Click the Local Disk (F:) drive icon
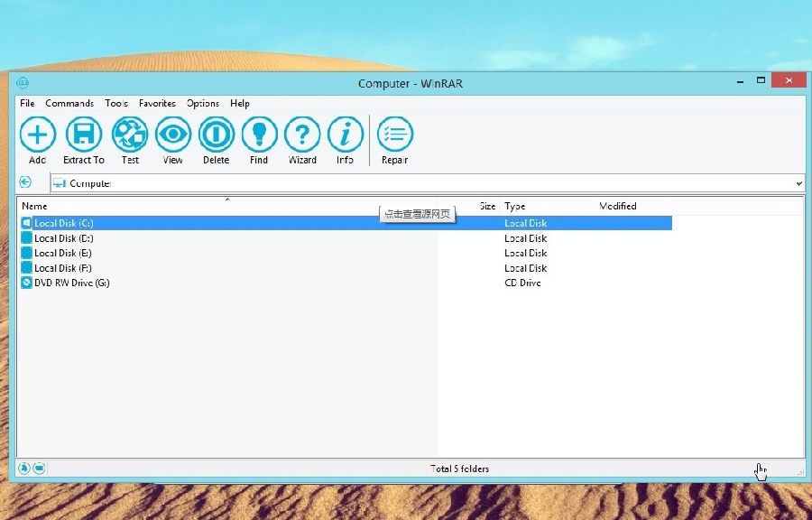Screen dimensions: 812x520 (26, 268)
